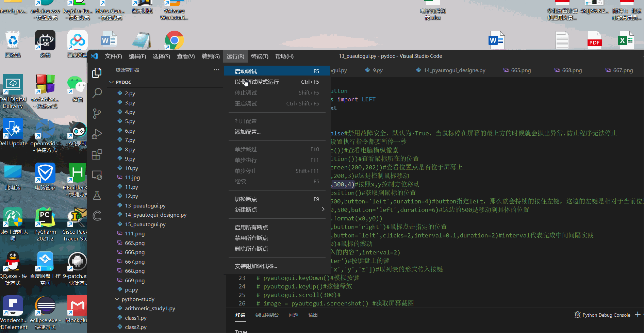The image size is (644, 333).
Task: Open the Explorer view in activity bar
Action: pos(97,72)
